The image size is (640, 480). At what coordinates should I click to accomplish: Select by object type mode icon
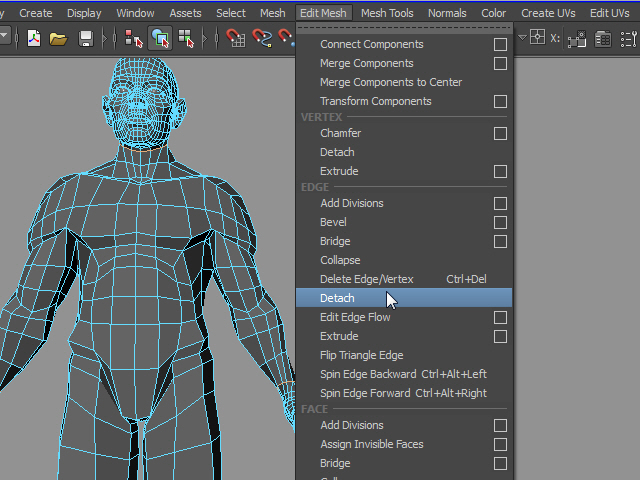pos(160,38)
